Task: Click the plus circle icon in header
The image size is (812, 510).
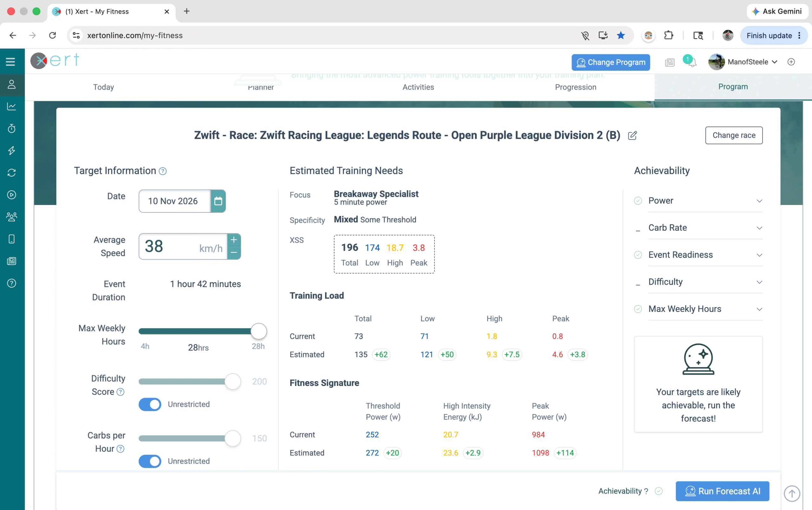Action: pos(791,62)
